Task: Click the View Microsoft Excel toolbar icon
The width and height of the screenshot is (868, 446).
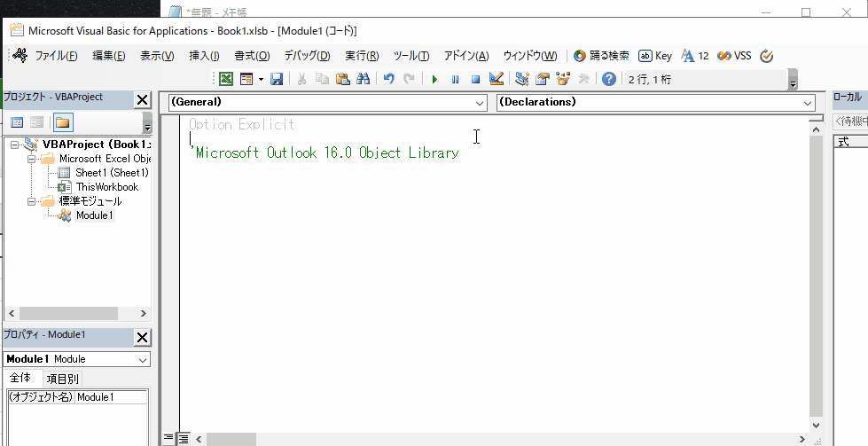Action: [x=226, y=79]
